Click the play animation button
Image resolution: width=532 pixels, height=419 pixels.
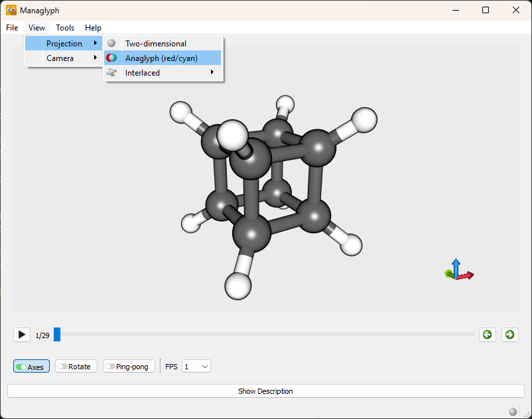coord(22,335)
